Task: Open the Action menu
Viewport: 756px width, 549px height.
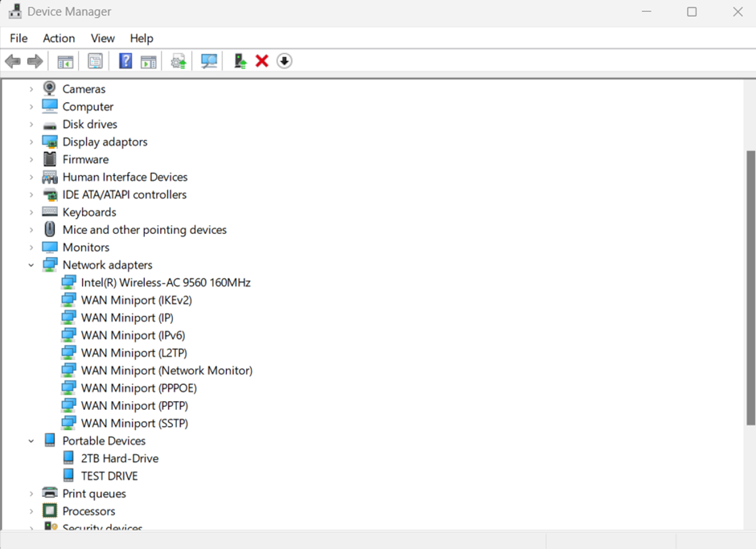Action: pyautogui.click(x=59, y=38)
